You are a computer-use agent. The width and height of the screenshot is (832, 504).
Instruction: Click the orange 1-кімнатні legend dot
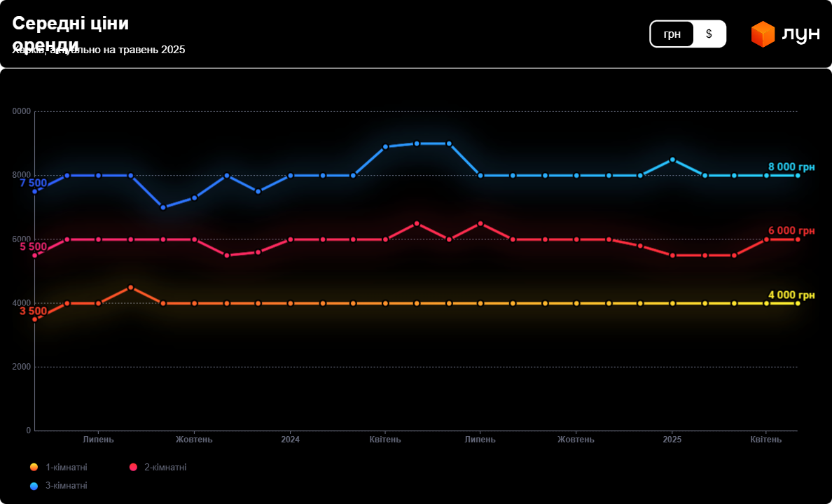tap(34, 467)
